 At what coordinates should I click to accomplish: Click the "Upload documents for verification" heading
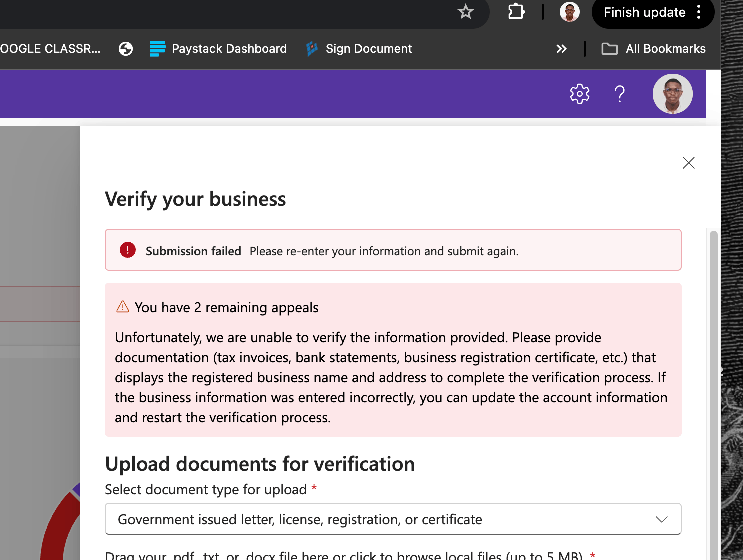point(260,464)
